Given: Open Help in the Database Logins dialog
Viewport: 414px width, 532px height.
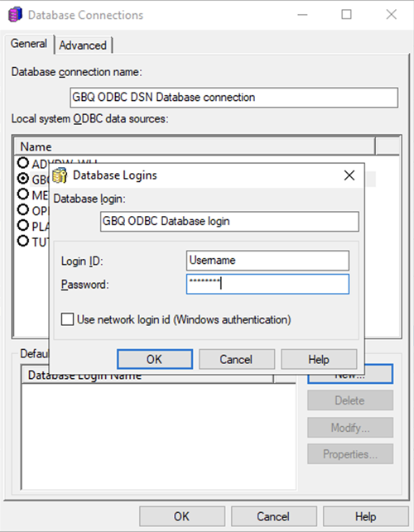Looking at the screenshot, I should tap(319, 359).
